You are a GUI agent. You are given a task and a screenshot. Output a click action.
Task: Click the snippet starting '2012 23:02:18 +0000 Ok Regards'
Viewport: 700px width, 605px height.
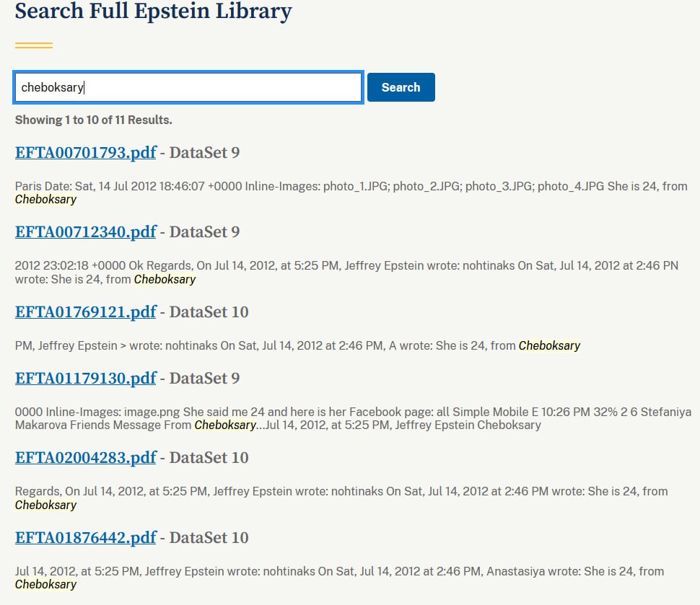[x=346, y=273]
